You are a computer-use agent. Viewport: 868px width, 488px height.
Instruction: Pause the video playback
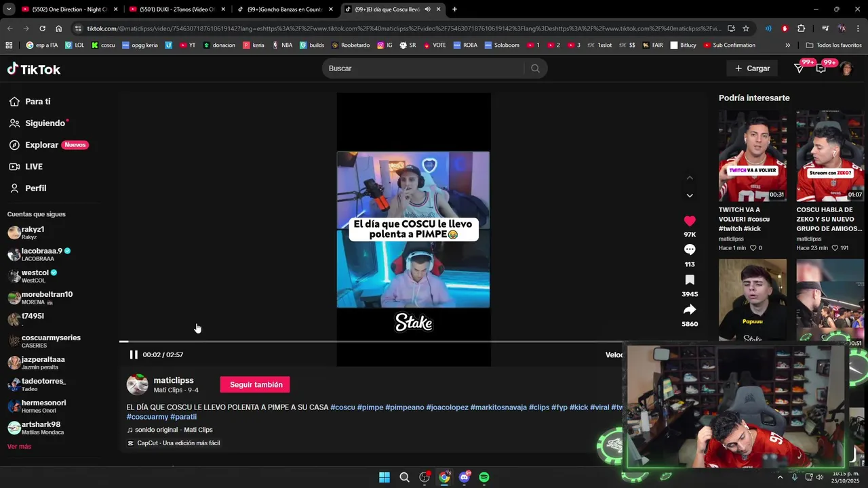tap(134, 354)
